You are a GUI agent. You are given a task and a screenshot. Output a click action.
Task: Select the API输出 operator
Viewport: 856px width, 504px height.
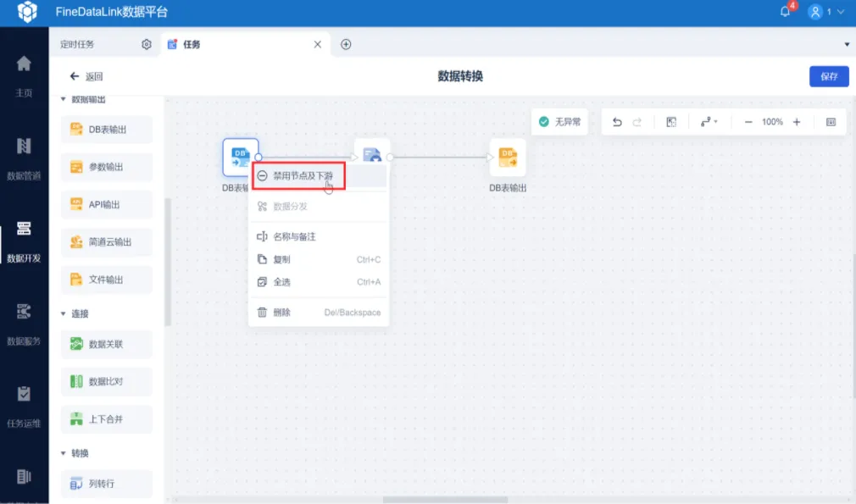(107, 204)
